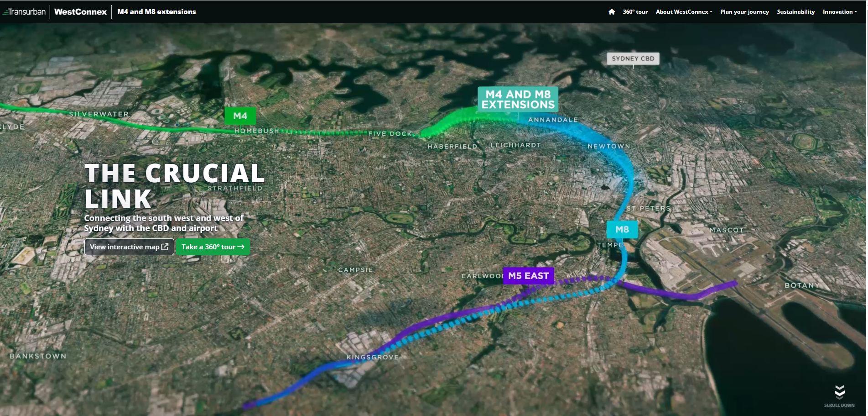This screenshot has width=868, height=416.
Task: Open Plan your journey page
Action: click(744, 12)
